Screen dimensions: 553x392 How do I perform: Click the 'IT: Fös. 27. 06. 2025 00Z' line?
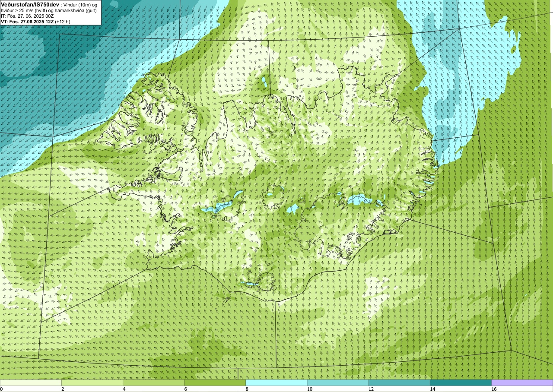tap(27, 16)
